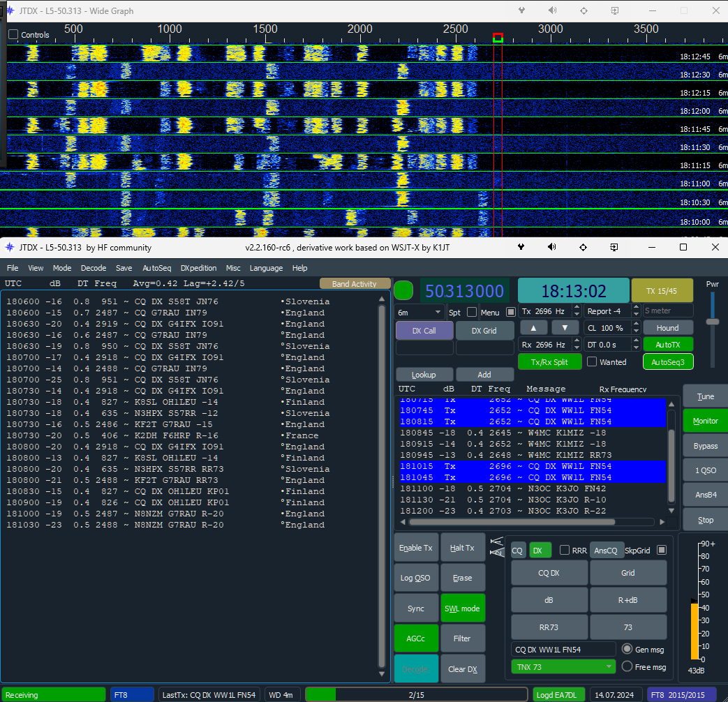Click the CL 100 % spinner arrows
The width and height of the screenshot is (728, 702).
point(636,328)
